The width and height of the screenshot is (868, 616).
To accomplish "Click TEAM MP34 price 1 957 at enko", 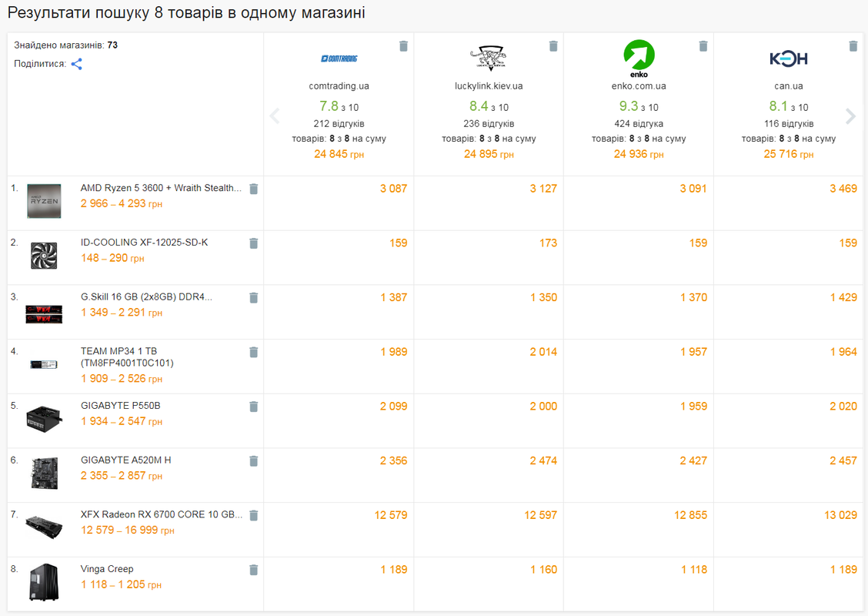I will (693, 352).
